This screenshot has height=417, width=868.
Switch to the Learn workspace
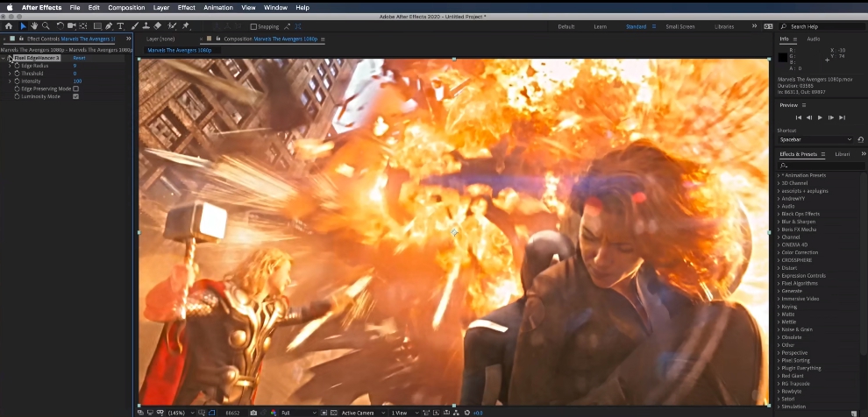(600, 26)
